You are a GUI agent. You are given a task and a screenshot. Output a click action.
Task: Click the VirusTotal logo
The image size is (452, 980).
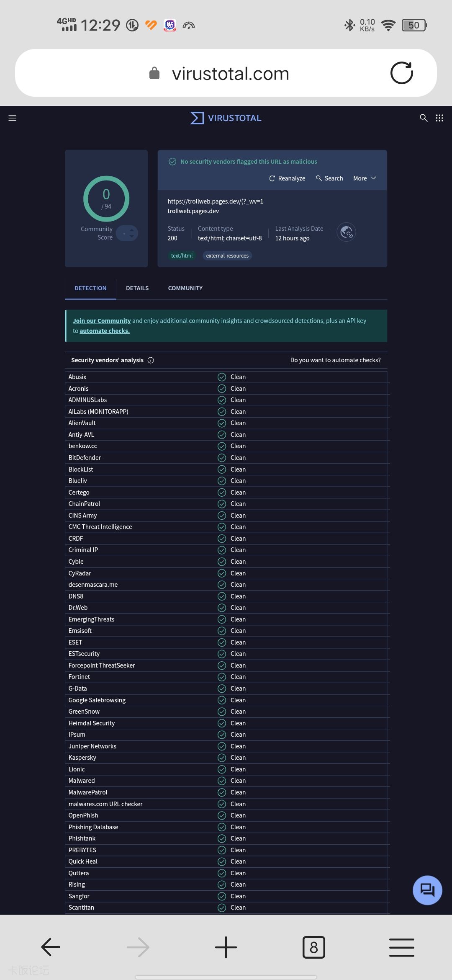[226, 118]
